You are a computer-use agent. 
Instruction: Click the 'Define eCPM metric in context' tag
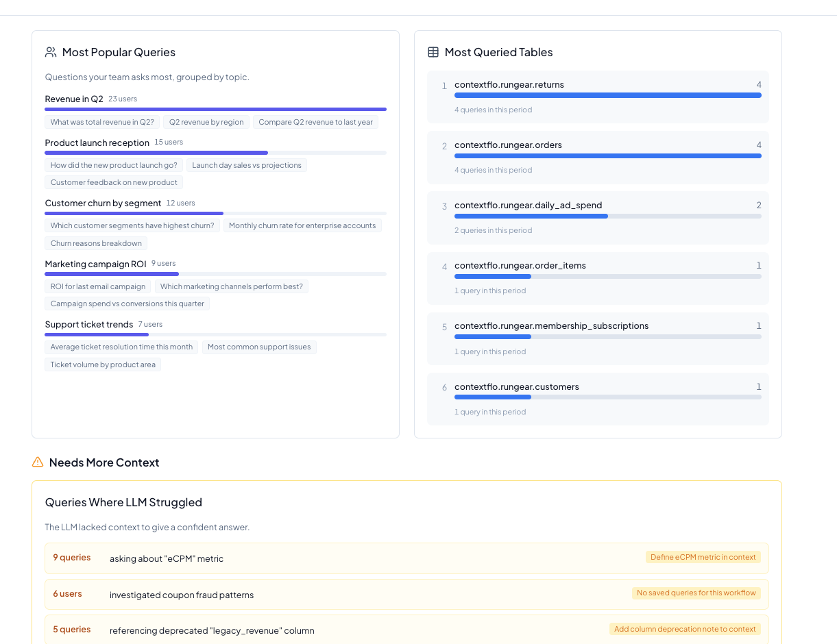[x=703, y=557]
